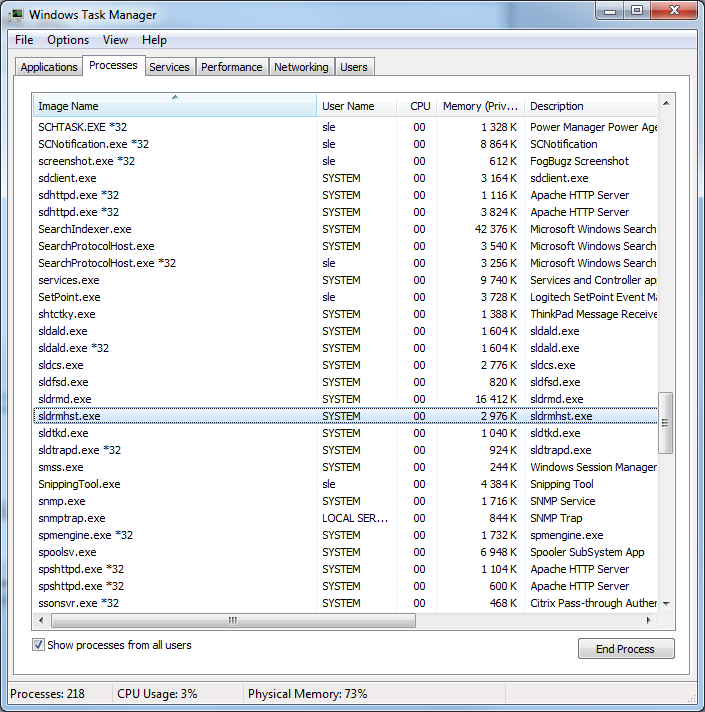Screen dimensions: 705x712
Task: Click the horizontal scrollbar right arrow
Action: [x=649, y=620]
